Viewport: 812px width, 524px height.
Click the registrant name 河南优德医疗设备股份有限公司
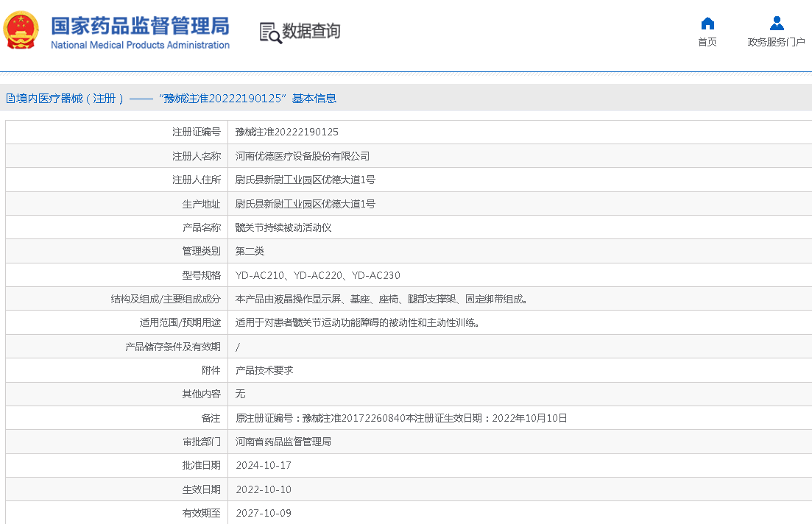pos(302,156)
